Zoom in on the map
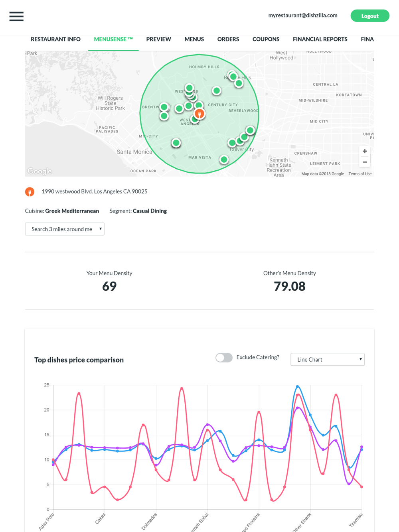Viewport: 399px width, 532px height. tap(365, 151)
